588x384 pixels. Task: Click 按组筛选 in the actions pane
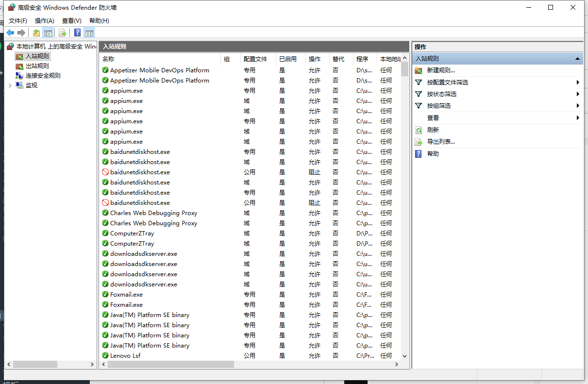tap(439, 106)
